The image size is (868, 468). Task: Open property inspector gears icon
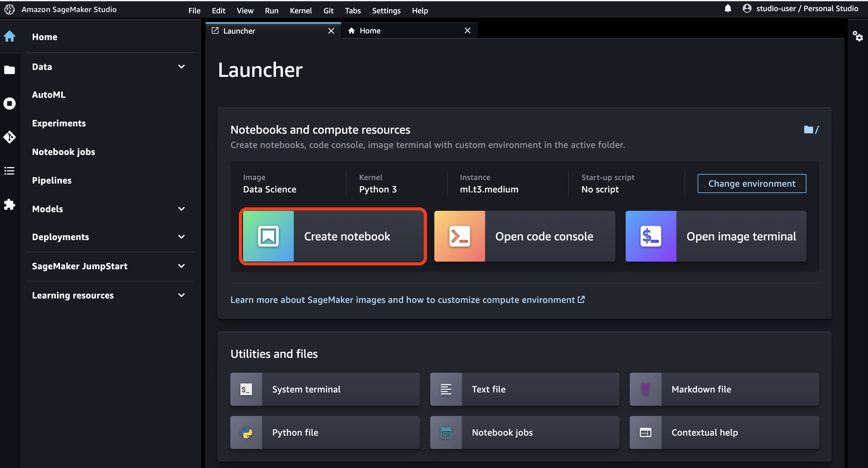[858, 36]
